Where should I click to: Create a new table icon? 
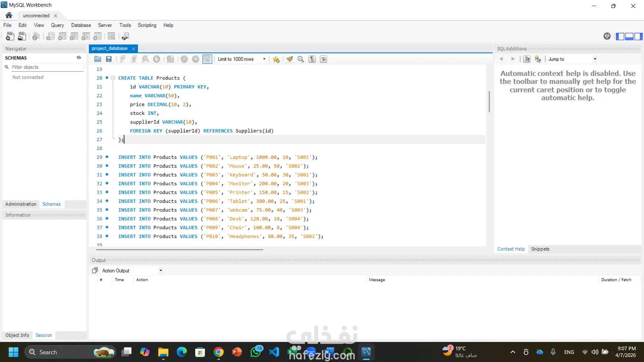(62, 36)
